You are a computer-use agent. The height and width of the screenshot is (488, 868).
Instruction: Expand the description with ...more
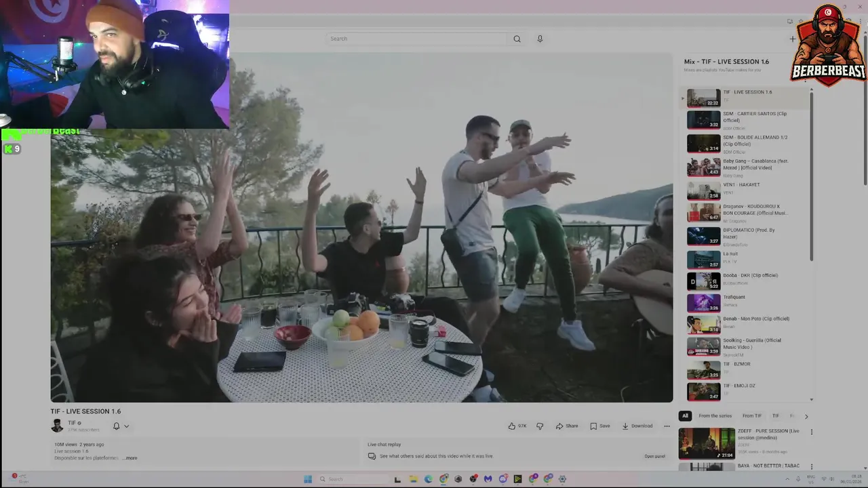[x=130, y=458]
